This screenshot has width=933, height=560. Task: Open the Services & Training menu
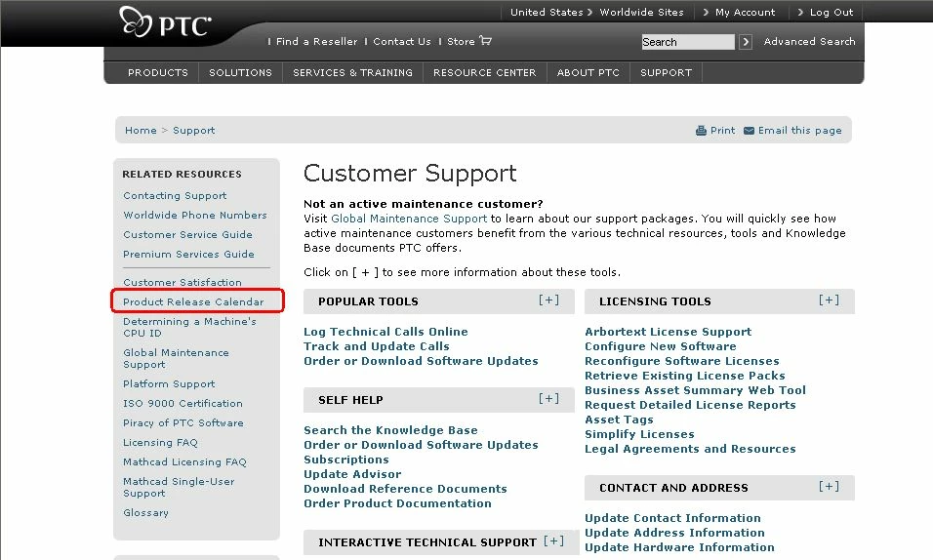coord(352,72)
